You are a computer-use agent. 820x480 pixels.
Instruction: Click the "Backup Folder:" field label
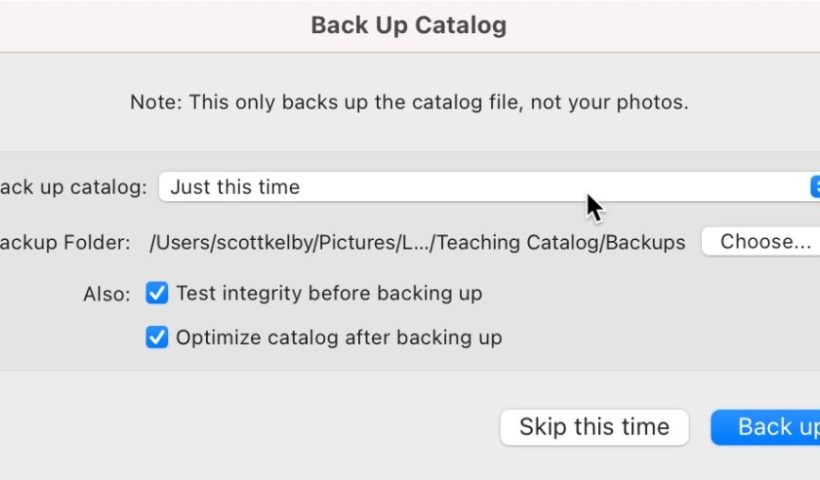(66, 242)
